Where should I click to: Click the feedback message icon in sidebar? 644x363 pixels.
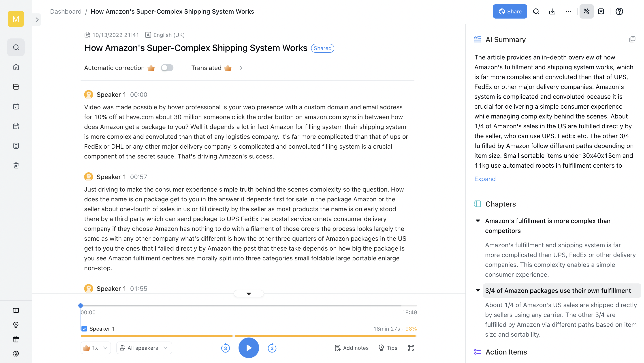(16, 310)
